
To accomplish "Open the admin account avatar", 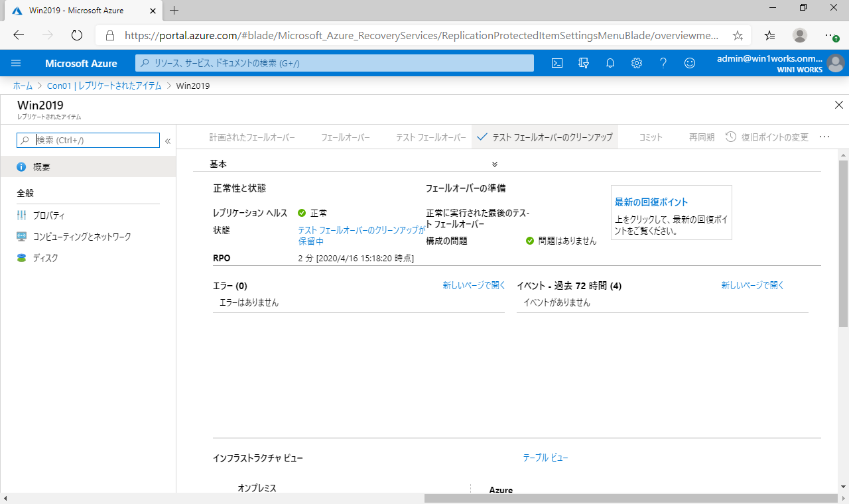I will click(836, 64).
